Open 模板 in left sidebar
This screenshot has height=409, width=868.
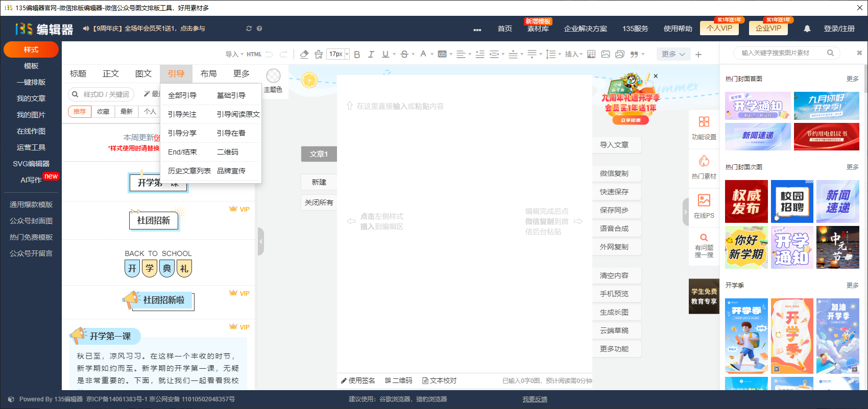31,66
